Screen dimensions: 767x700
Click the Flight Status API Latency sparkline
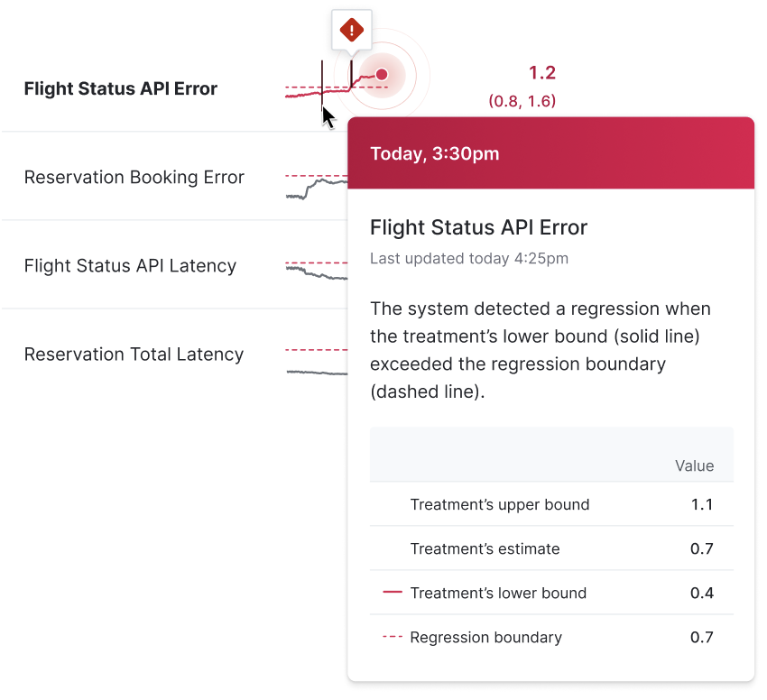pos(317,271)
